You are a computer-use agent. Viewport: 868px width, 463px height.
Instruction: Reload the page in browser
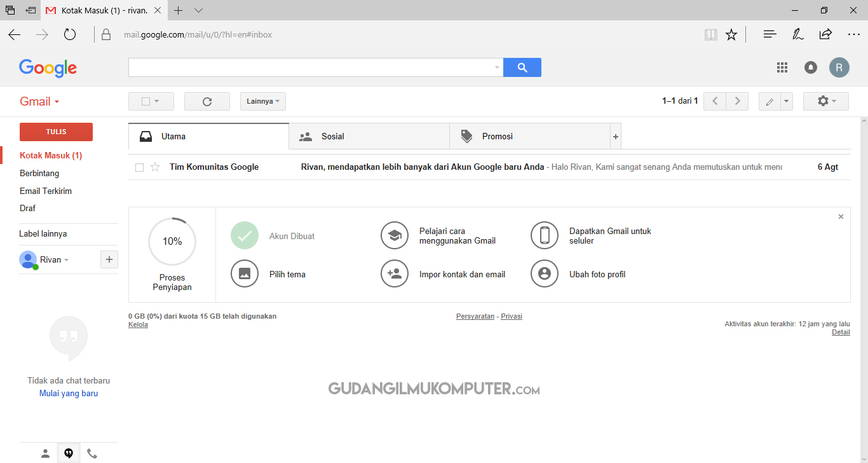70,34
